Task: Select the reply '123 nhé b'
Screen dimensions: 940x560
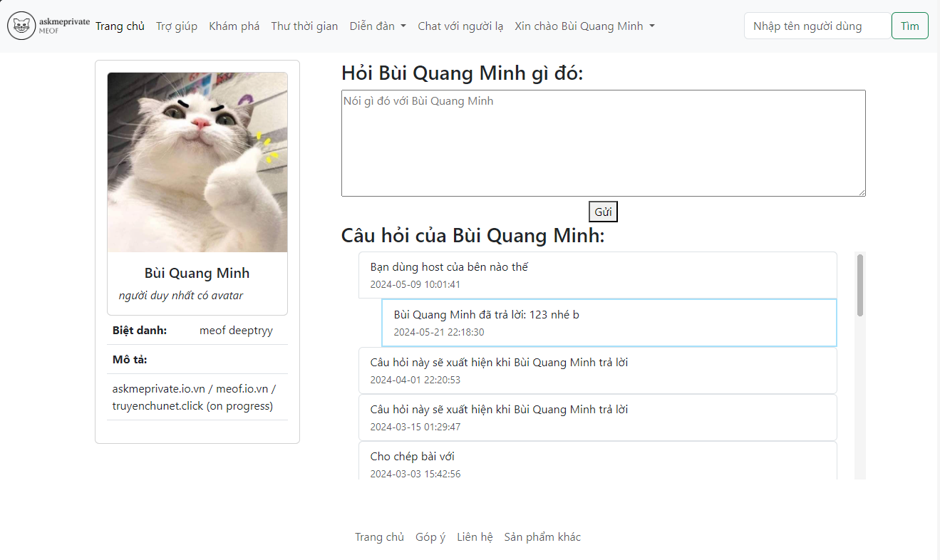Action: pyautogui.click(x=609, y=323)
